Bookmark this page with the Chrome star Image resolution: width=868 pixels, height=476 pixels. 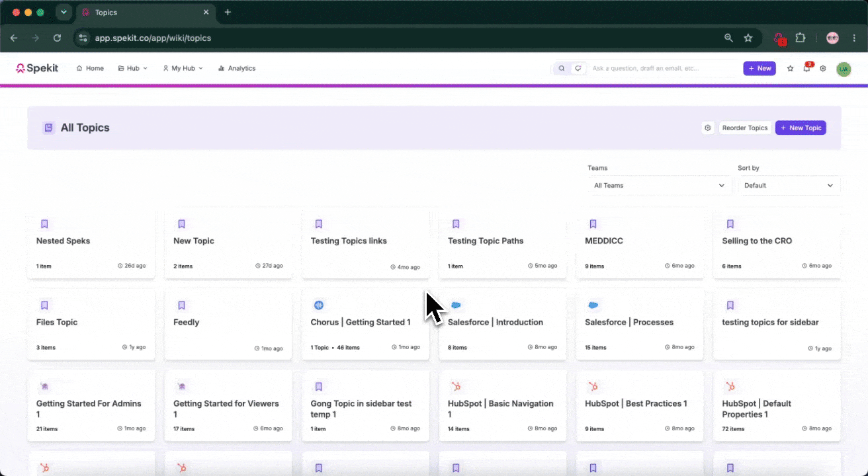coord(748,38)
